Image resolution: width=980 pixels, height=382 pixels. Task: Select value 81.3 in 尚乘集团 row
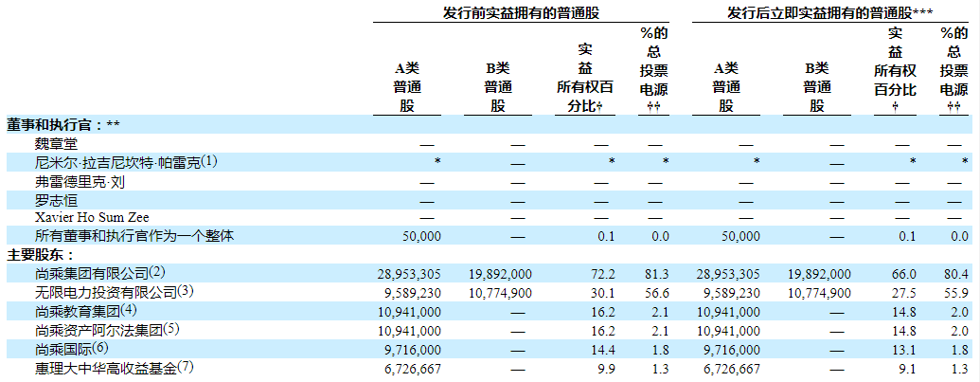[x=659, y=274]
